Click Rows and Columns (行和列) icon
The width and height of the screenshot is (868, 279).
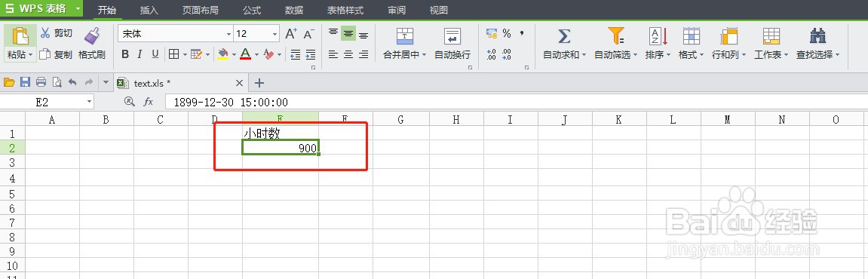click(729, 36)
